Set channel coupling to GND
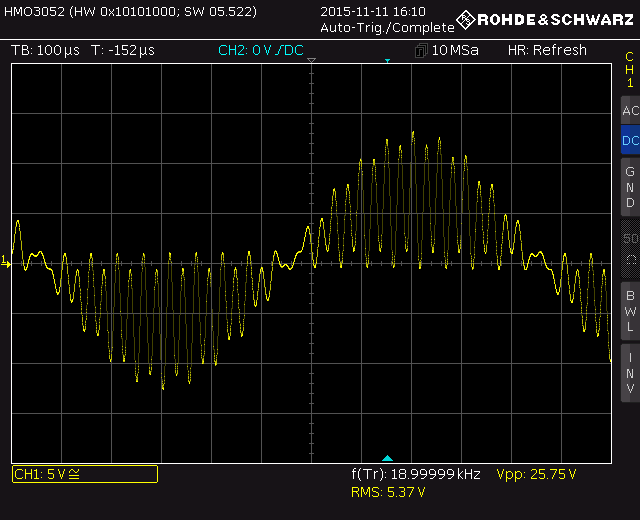Screen dimensions: 640x520 (x=629, y=187)
